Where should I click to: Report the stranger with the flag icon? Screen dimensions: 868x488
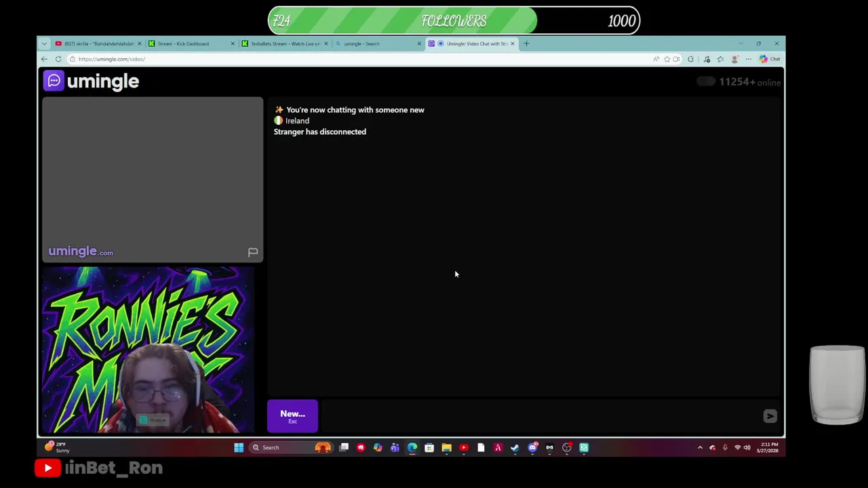click(253, 252)
